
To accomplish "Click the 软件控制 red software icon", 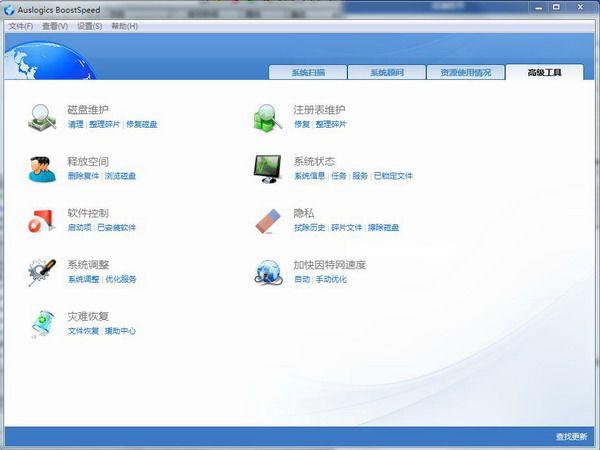I will 42,220.
